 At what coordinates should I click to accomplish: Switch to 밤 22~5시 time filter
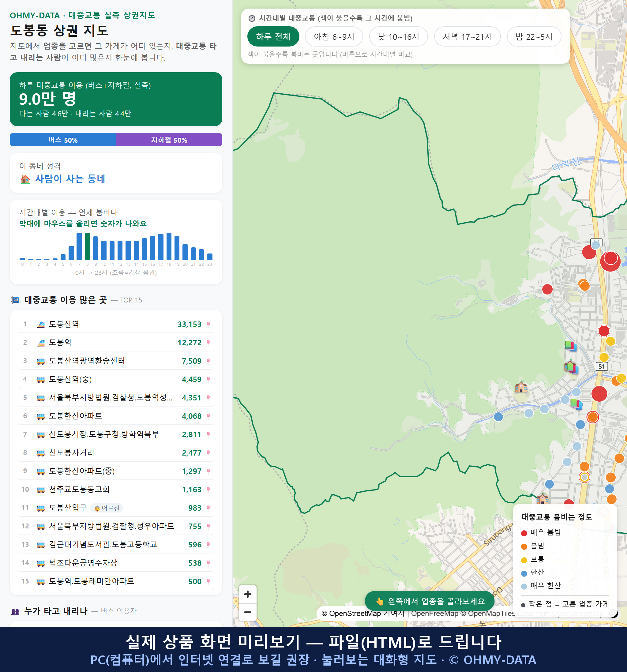(534, 36)
